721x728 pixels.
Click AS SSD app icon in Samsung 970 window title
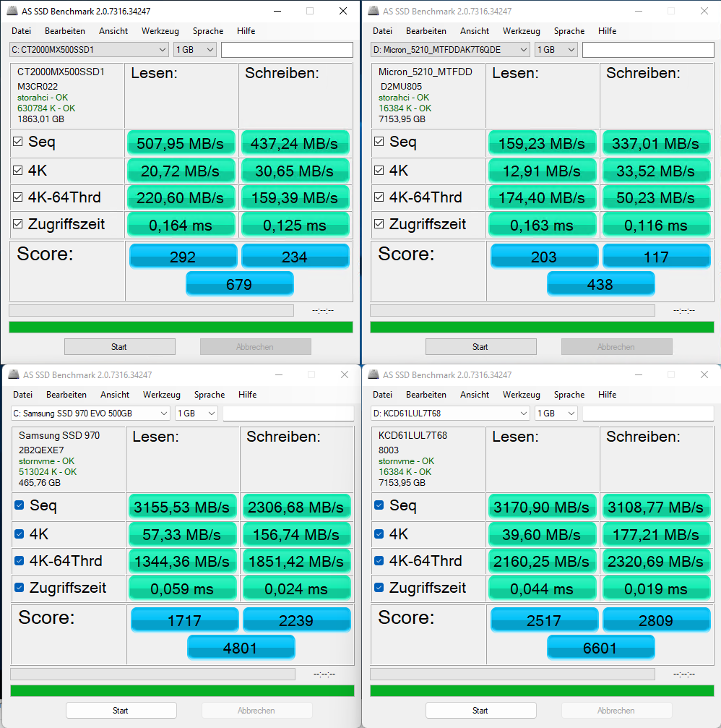click(14, 374)
